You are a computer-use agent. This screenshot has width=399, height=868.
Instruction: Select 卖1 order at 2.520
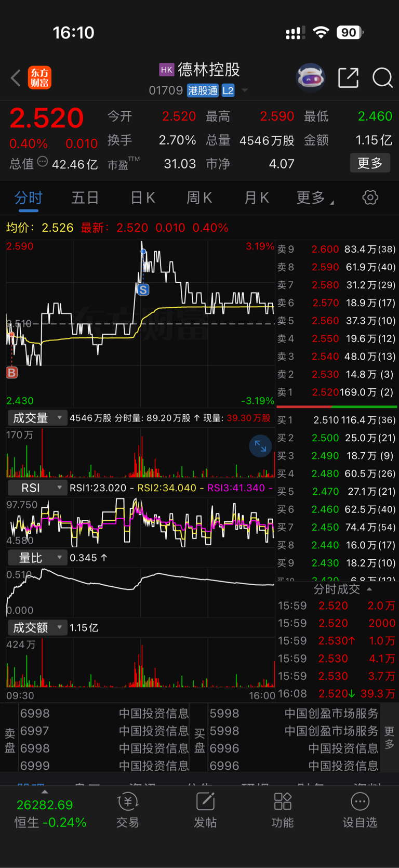(337, 392)
